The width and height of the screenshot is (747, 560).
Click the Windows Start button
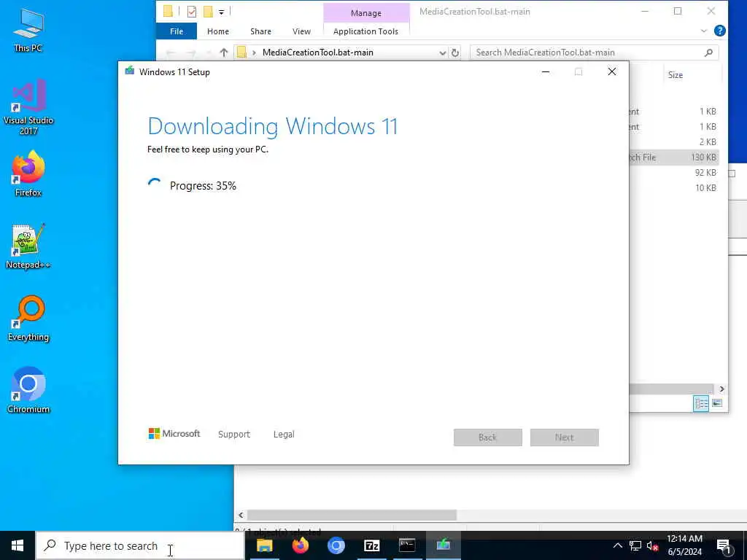[x=18, y=545]
